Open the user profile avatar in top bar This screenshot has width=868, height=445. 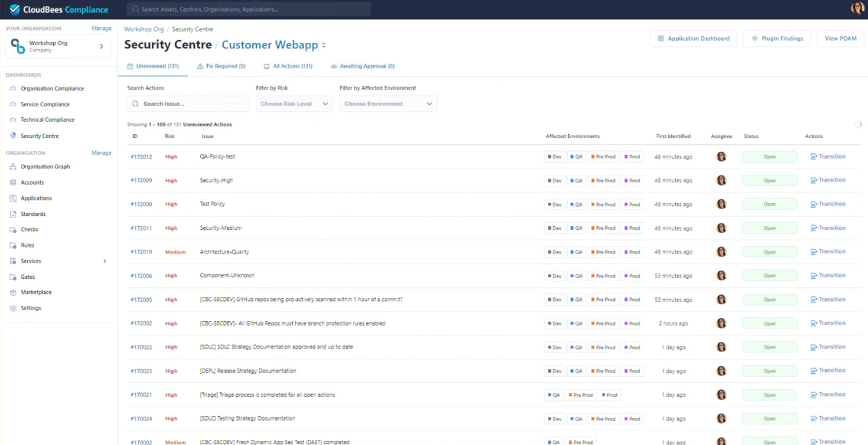pos(857,8)
